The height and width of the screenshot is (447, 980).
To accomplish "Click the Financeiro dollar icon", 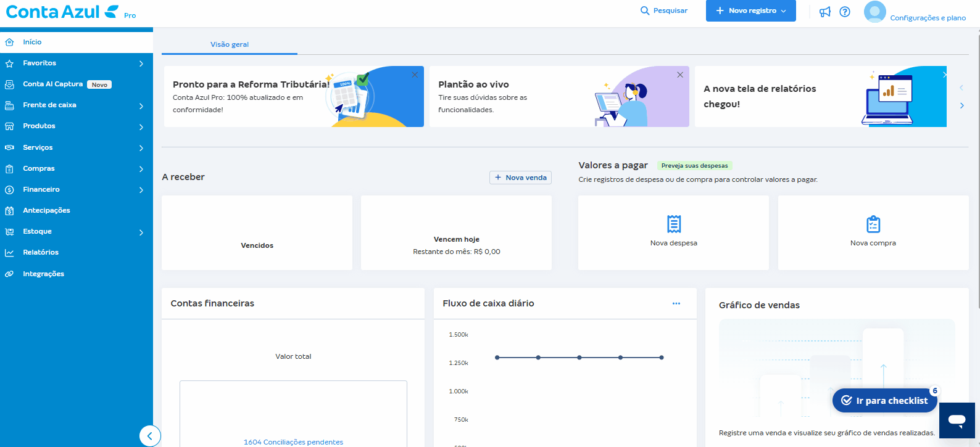I will coord(9,190).
